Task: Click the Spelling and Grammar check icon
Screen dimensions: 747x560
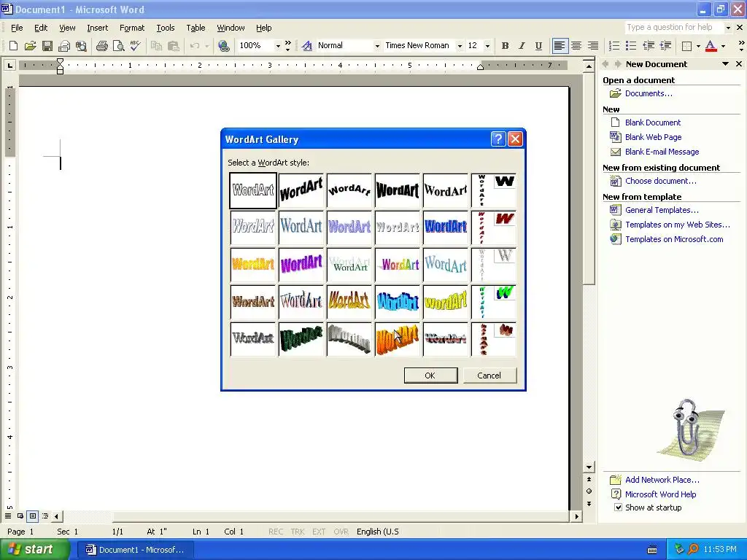Action: [x=135, y=46]
